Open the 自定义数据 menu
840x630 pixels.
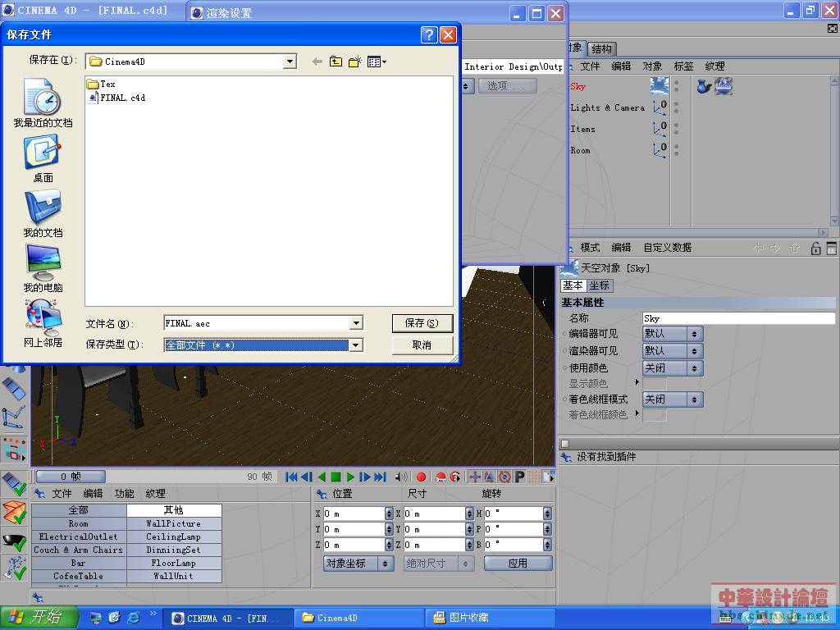point(668,248)
